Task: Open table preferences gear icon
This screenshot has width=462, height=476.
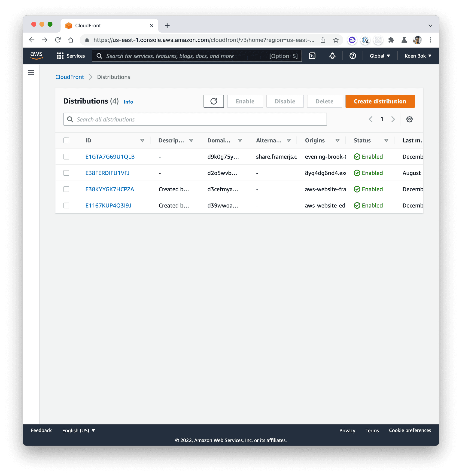Action: [x=409, y=119]
